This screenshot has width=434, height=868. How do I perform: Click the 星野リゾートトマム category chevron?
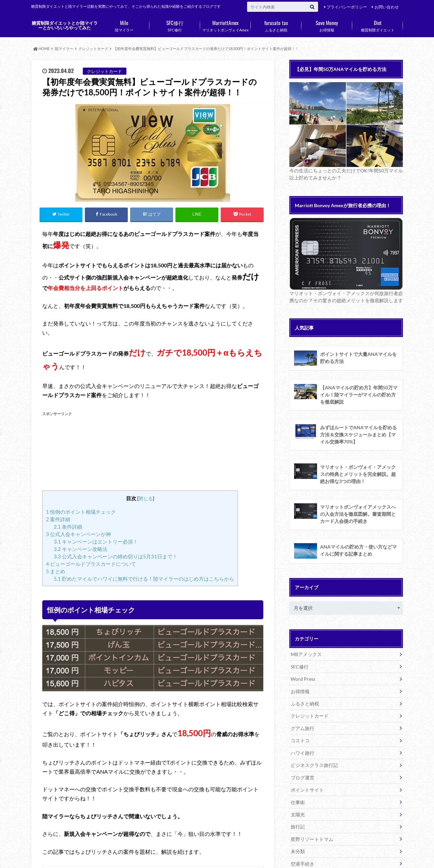[x=401, y=839]
